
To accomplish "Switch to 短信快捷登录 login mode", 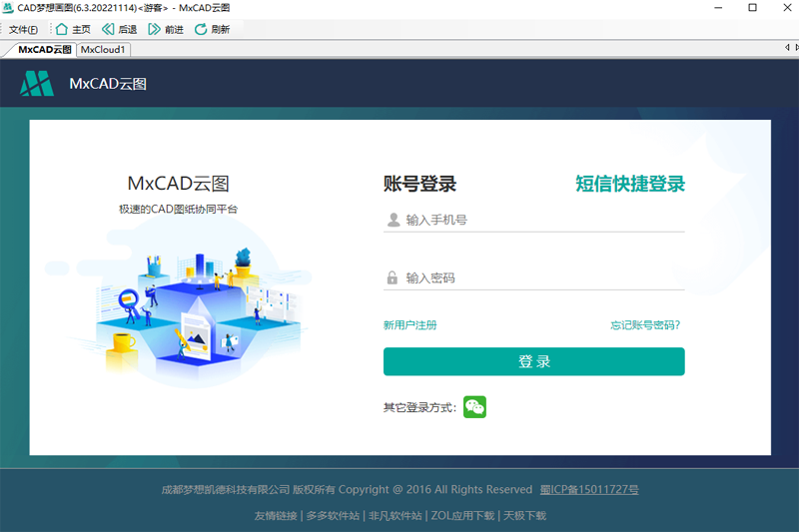I will click(x=630, y=184).
